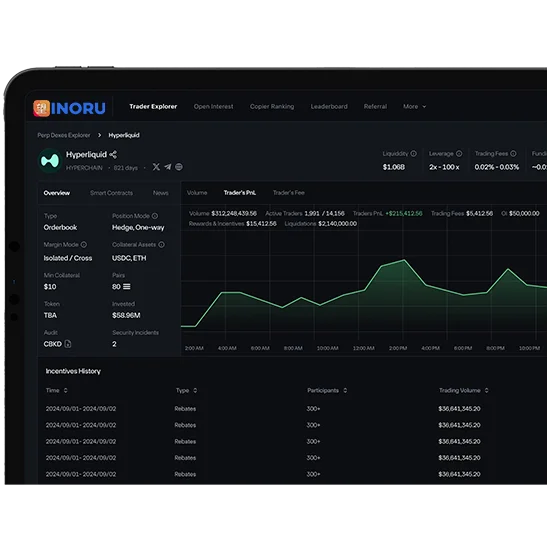Viewport: 550px width, 550px height.
Task: Show Position Mode info icon
Action: pos(155,216)
